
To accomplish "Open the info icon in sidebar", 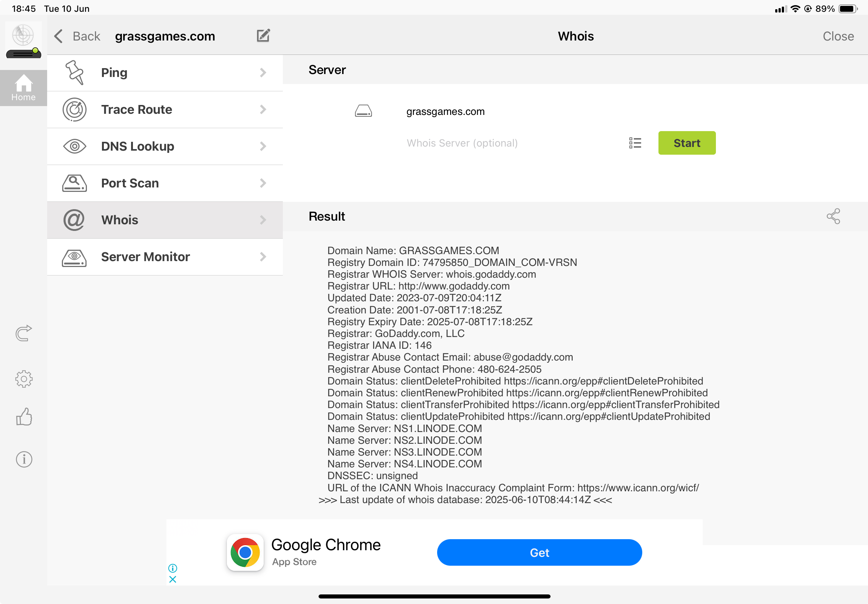I will point(24,459).
